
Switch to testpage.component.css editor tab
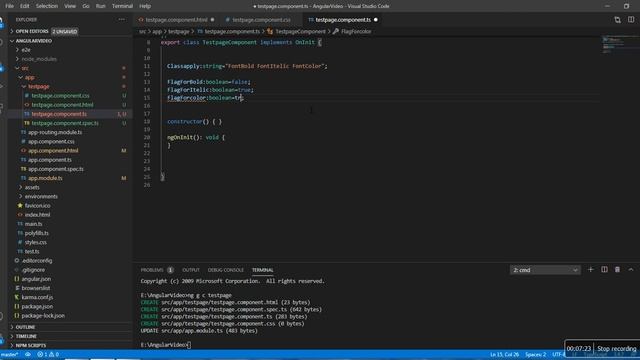[261, 20]
